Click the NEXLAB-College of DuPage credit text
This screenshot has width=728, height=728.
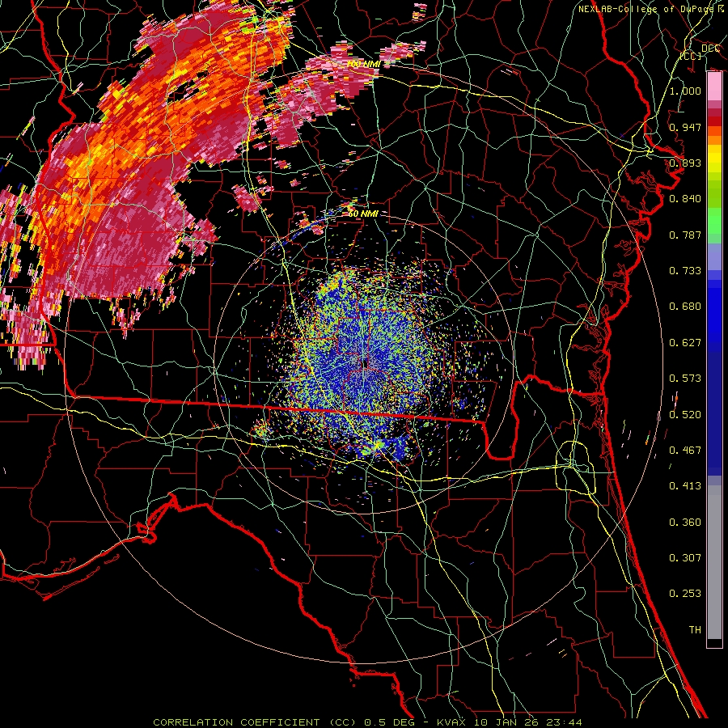click(651, 9)
